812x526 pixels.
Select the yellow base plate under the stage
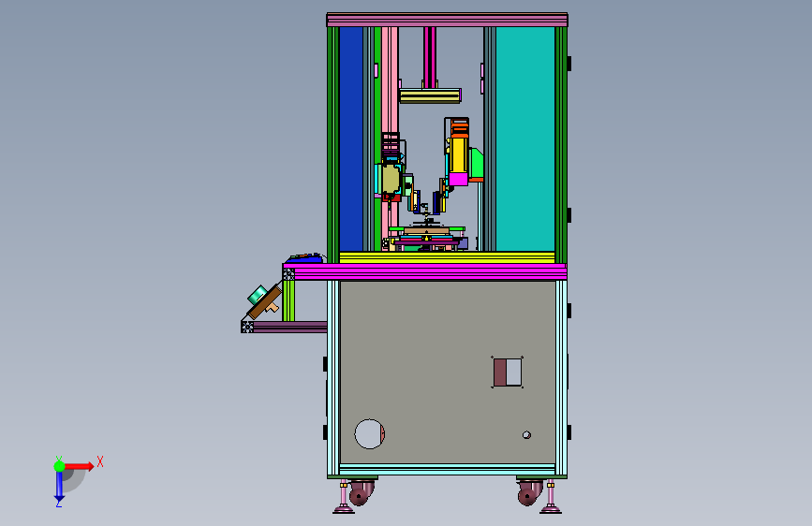447,257
